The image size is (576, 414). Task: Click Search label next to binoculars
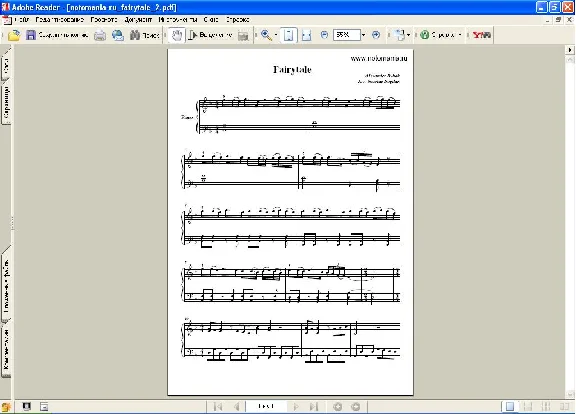click(x=151, y=35)
